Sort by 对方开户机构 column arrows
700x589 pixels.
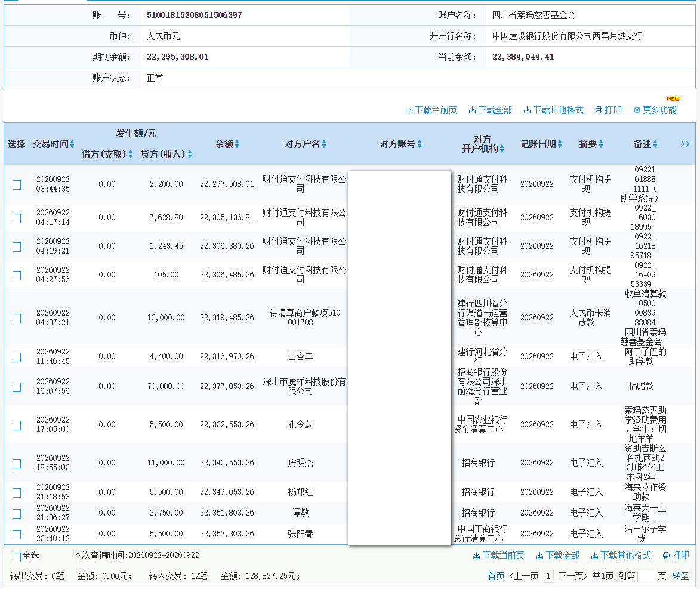[x=502, y=149]
